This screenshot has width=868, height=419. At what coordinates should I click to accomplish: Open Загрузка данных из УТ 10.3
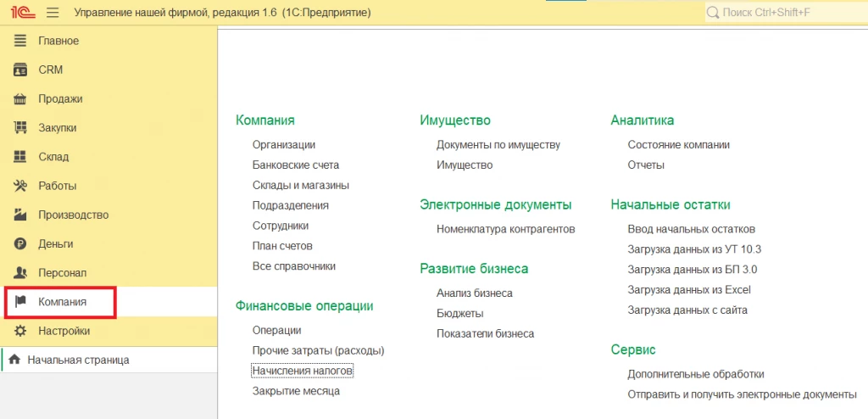pyautogui.click(x=695, y=249)
